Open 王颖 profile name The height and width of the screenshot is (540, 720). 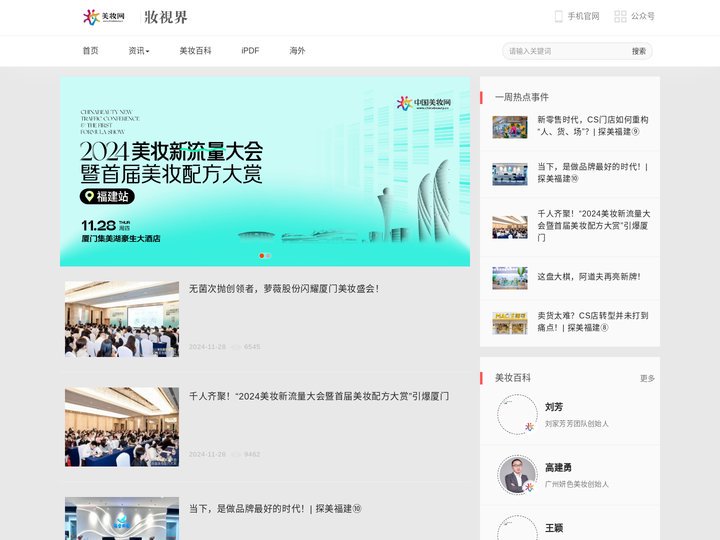pos(554,528)
